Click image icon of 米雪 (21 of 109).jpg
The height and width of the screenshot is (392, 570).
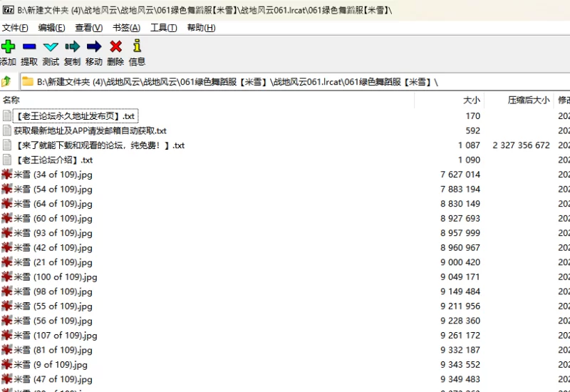click(7, 262)
